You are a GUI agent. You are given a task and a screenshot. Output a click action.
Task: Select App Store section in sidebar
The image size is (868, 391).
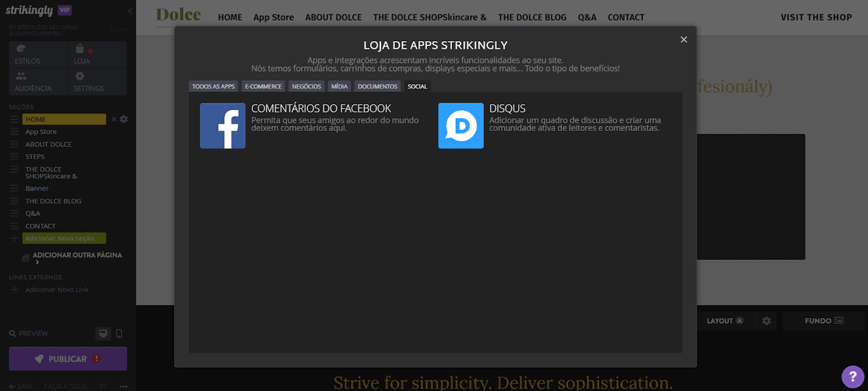point(41,132)
